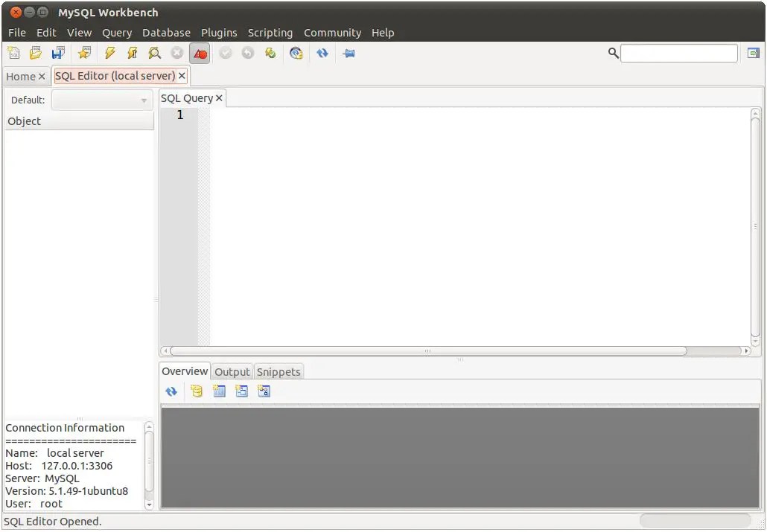Viewport: 767px width, 532px height.
Task: Switch to the Overview tab
Action: click(x=185, y=371)
